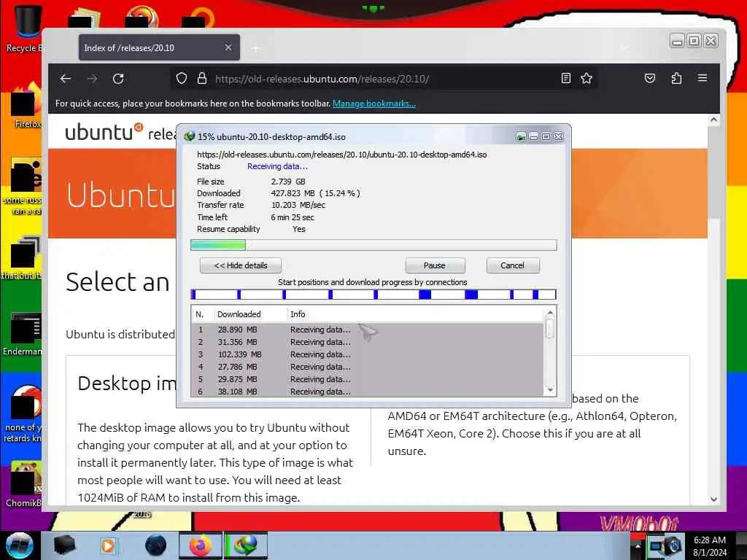Click the Ubuntu logo on the page

pyautogui.click(x=104, y=132)
